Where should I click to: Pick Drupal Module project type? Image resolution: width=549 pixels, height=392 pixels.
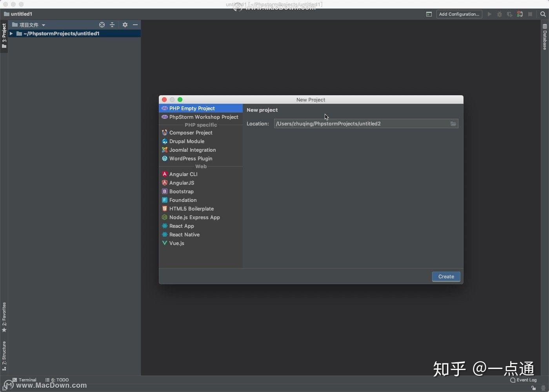coord(201,141)
